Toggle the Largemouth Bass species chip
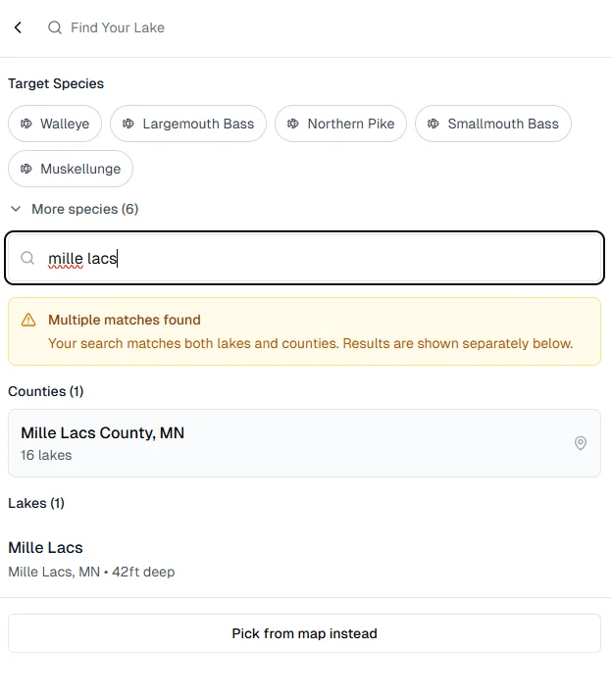612x700 pixels. [188, 124]
